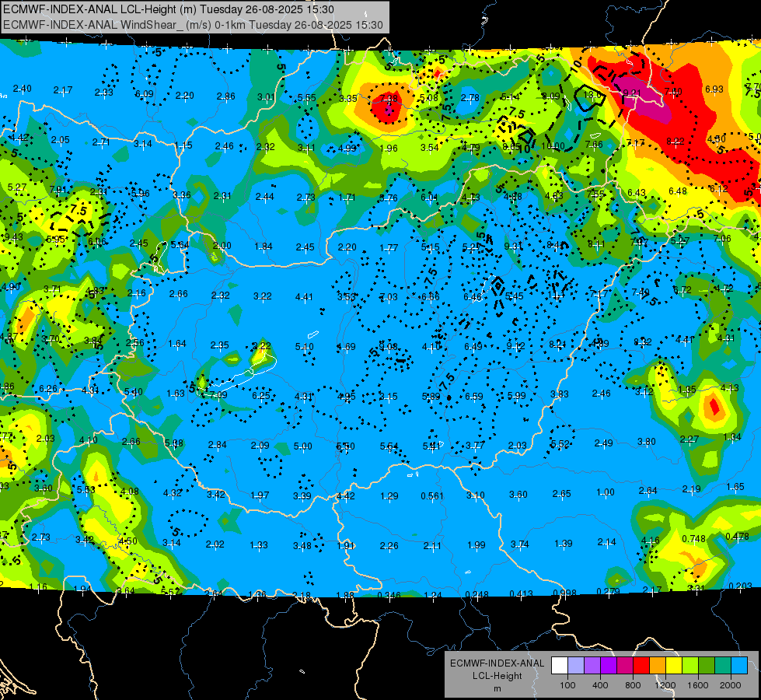This screenshot has width=761, height=700.
Task: Click the wind shear value "1.84"
Action: click(263, 247)
